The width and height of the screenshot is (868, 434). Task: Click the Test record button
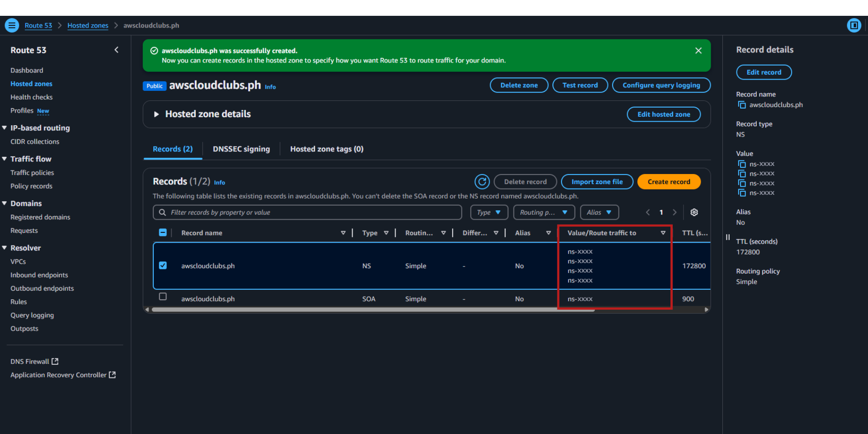pyautogui.click(x=580, y=85)
